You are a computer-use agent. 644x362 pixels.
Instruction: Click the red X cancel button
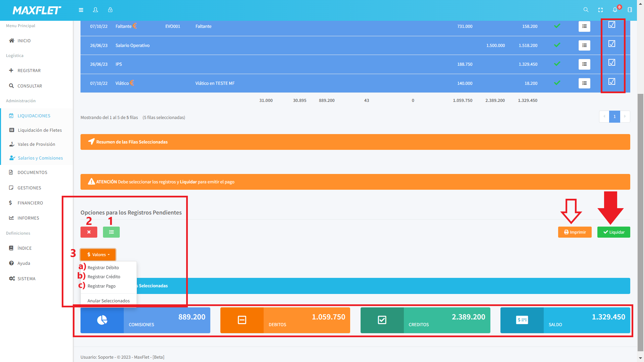pyautogui.click(x=89, y=232)
